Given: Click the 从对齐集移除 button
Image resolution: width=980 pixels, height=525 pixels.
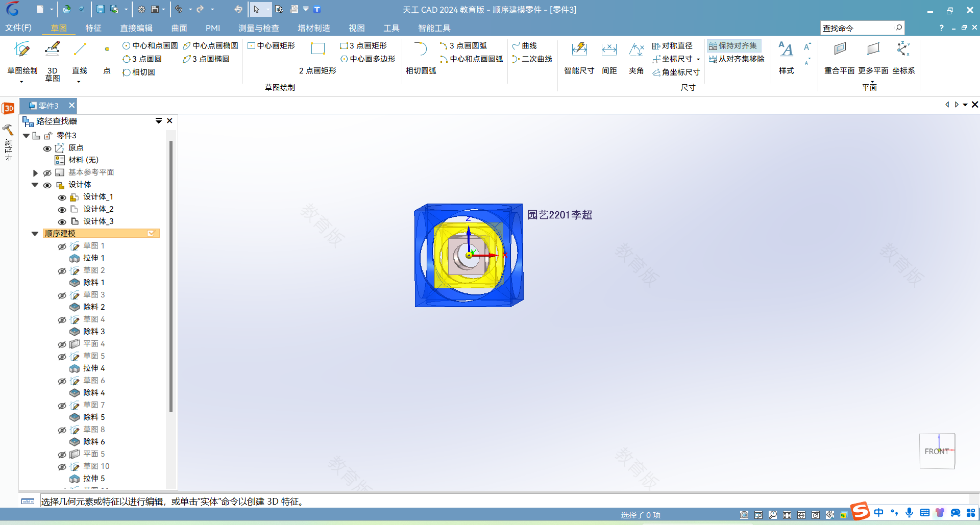Looking at the screenshot, I should pos(737,59).
